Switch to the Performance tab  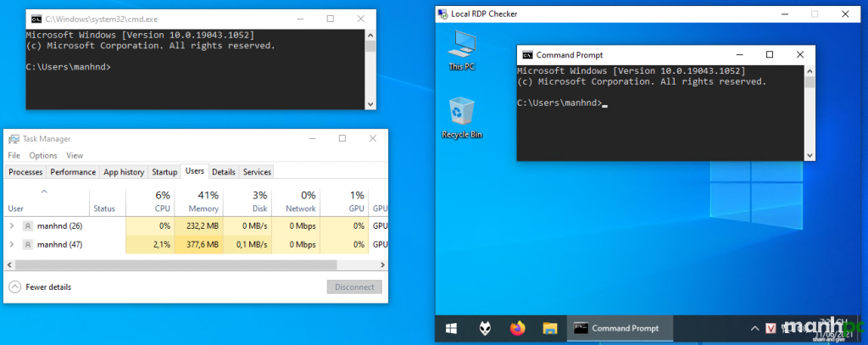click(x=73, y=172)
